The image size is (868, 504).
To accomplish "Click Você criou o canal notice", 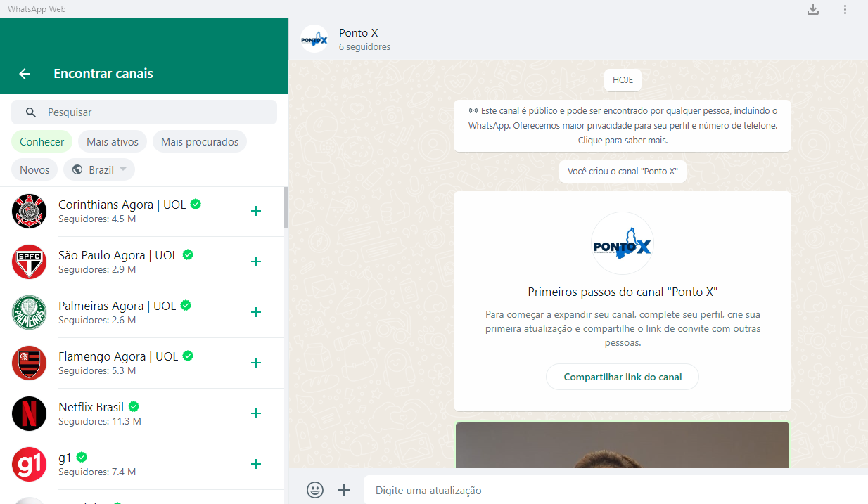I will click(623, 172).
